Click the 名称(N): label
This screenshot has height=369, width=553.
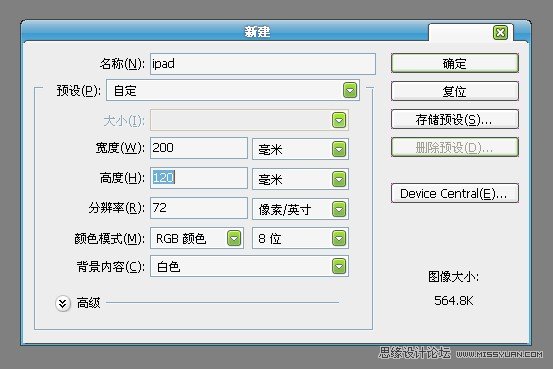pos(122,64)
